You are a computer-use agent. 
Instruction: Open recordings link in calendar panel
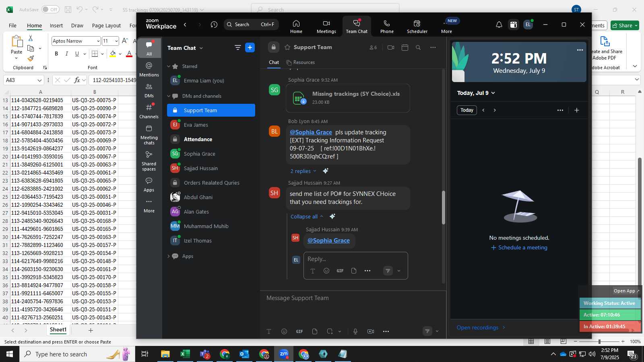point(481,327)
